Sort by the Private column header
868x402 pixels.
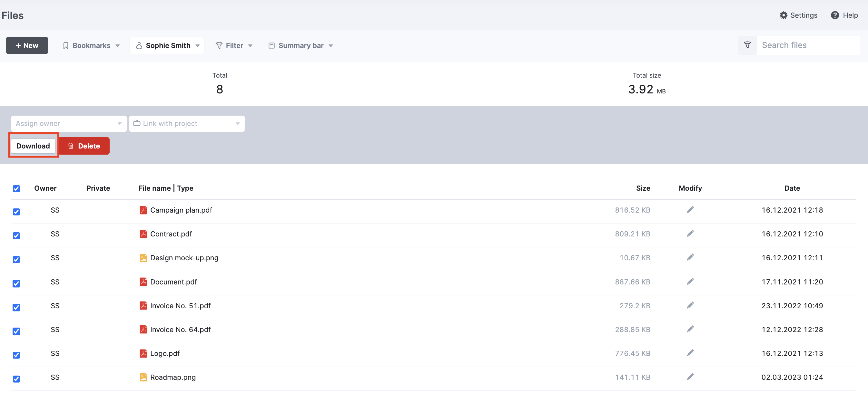[x=98, y=188]
